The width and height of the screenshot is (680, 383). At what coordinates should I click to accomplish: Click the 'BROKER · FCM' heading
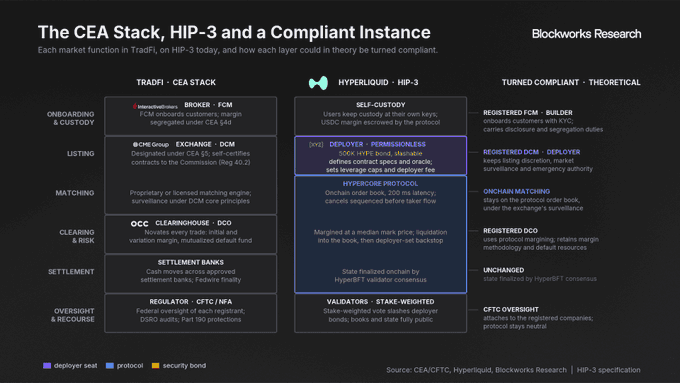[208, 105]
